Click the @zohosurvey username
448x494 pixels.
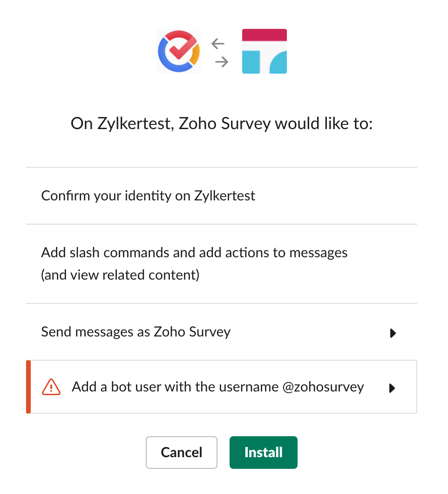323,387
